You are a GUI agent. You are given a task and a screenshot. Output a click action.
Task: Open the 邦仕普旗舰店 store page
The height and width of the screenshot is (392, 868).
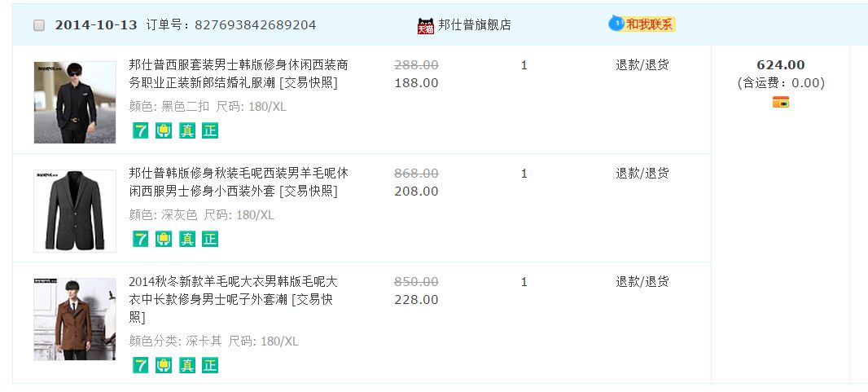(x=475, y=25)
